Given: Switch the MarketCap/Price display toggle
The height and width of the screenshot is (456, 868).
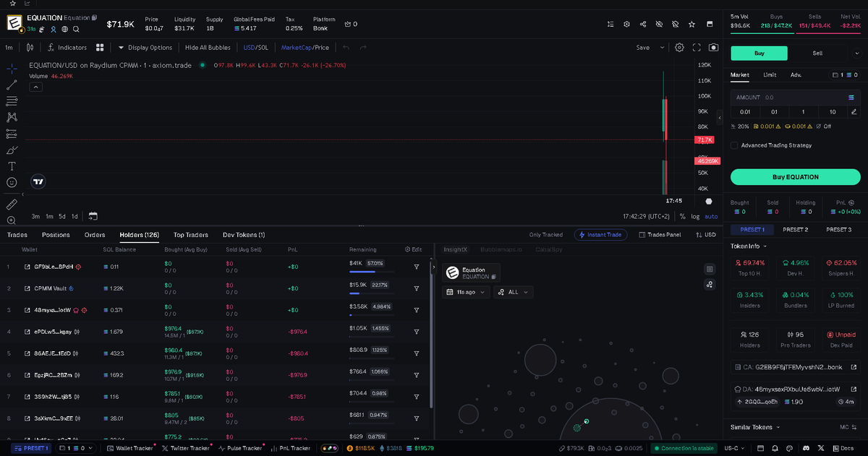Looking at the screenshot, I should 305,48.
